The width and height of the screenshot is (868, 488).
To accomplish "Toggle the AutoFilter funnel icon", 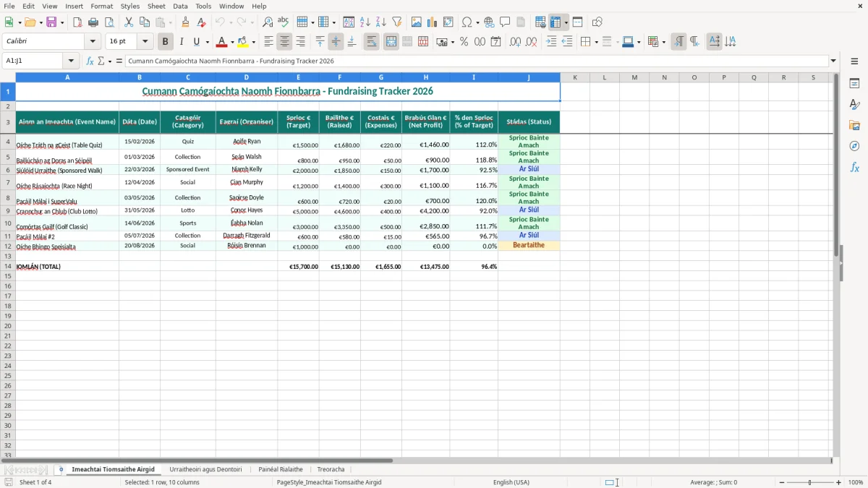I will click(397, 22).
